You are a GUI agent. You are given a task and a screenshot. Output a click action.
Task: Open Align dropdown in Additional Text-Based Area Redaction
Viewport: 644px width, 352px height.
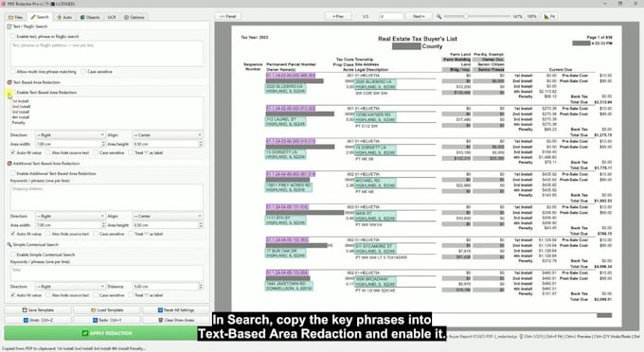168,216
